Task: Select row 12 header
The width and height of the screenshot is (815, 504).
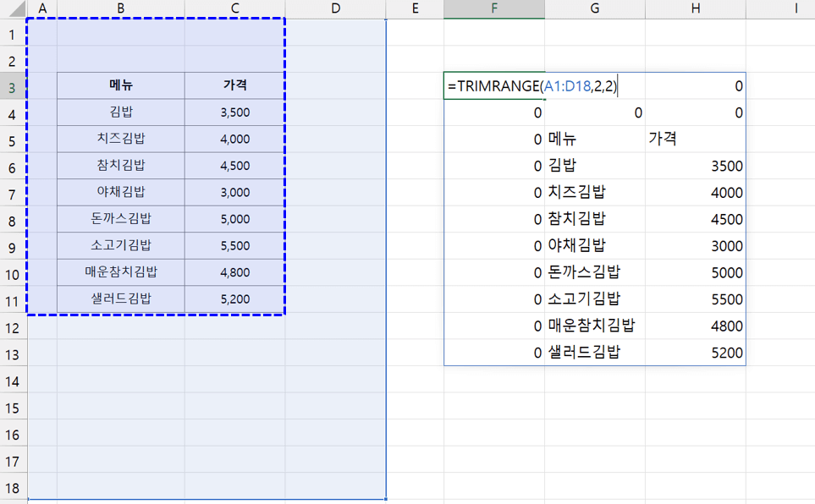Action: 13,328
